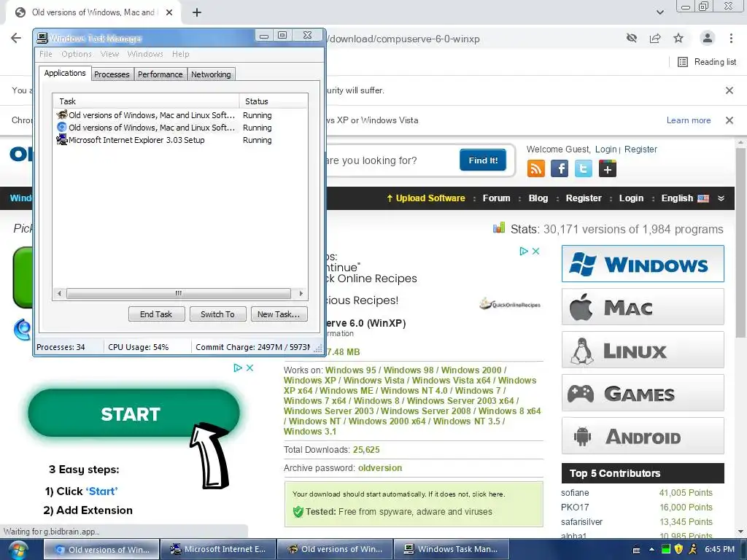
Task: Click the RSS feed icon
Action: (x=536, y=168)
